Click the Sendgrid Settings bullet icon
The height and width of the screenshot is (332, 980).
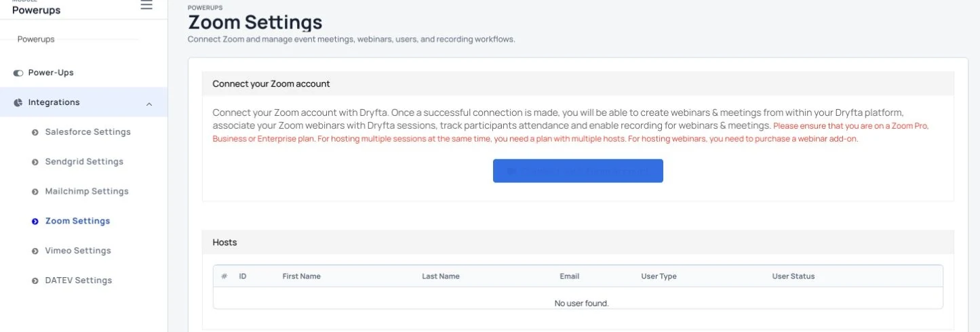pyautogui.click(x=35, y=162)
